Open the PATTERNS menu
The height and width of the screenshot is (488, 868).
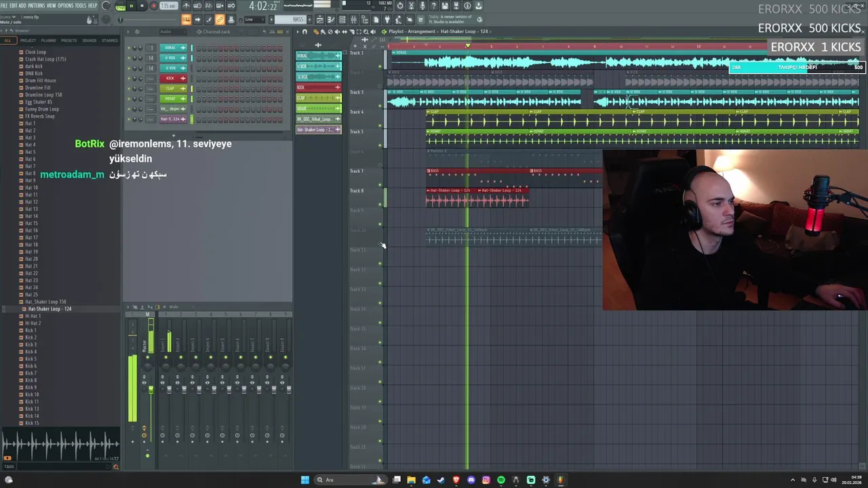click(36, 5)
